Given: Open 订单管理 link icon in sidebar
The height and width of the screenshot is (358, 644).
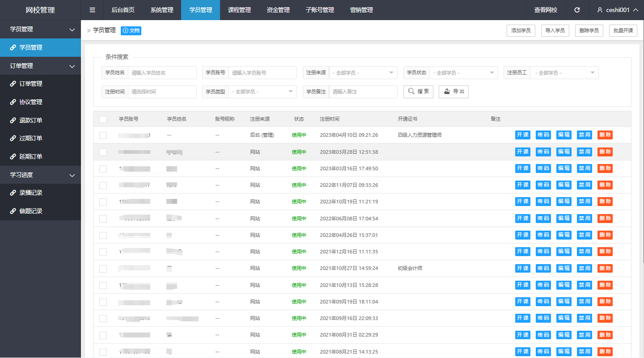Looking at the screenshot, I should 13,84.
